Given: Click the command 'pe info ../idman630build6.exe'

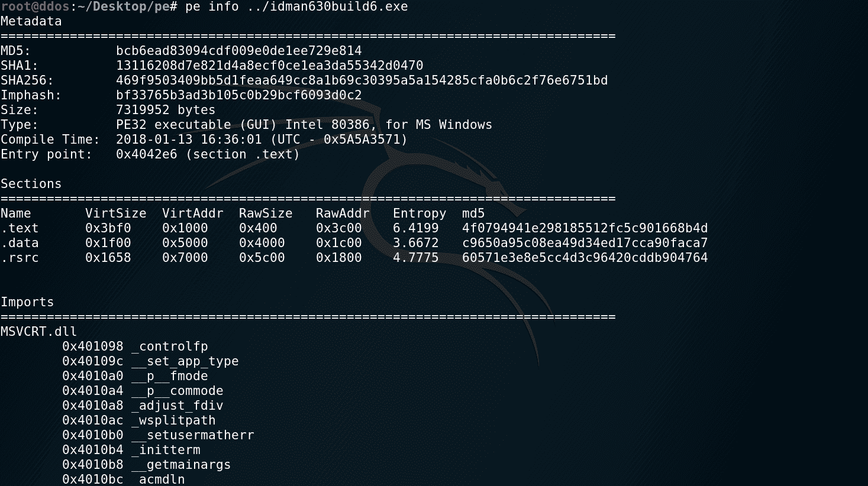Looking at the screenshot, I should click(296, 7).
